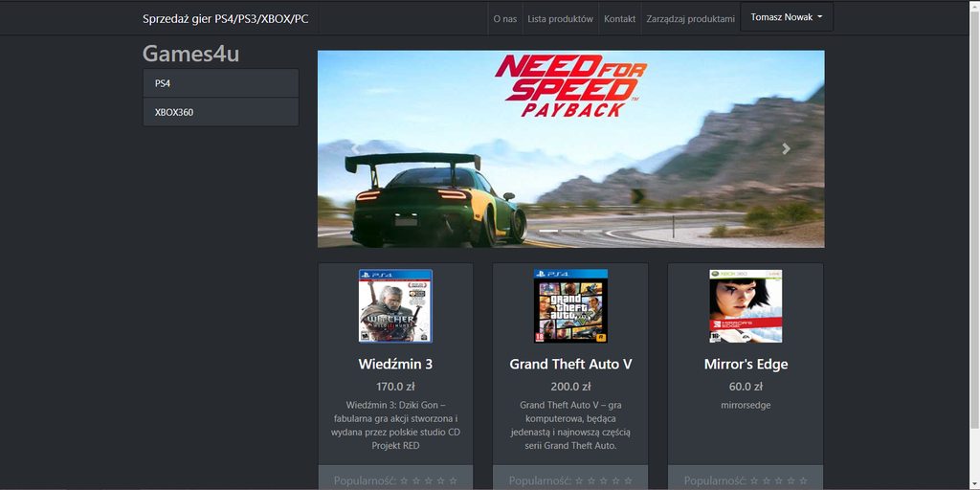Viewport: 980px width, 490px height.
Task: Click the page vertical scrollbar
Action: [x=975, y=245]
